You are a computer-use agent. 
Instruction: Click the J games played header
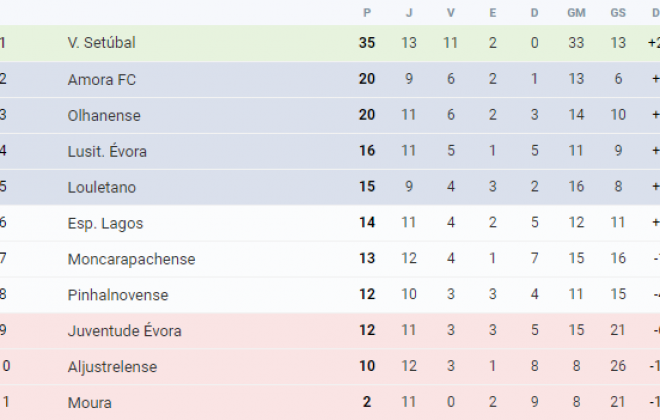click(409, 13)
